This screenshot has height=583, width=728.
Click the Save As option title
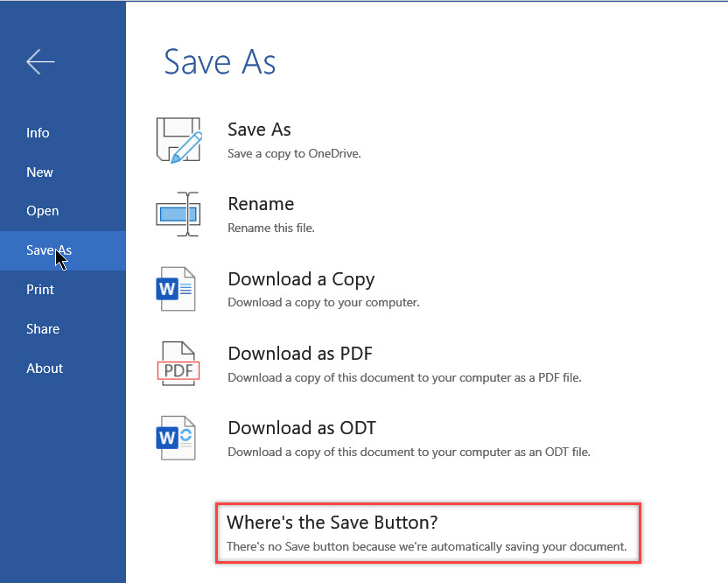[260, 130]
